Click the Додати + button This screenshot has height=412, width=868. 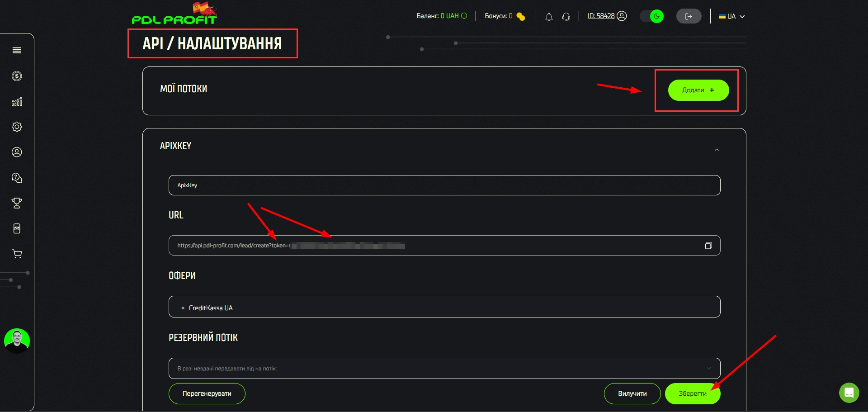tap(698, 90)
